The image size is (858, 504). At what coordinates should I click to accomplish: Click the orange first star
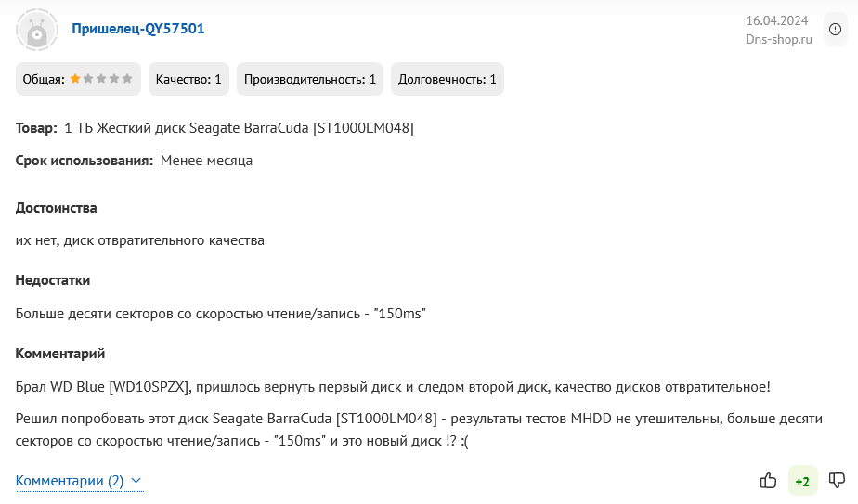click(x=75, y=78)
